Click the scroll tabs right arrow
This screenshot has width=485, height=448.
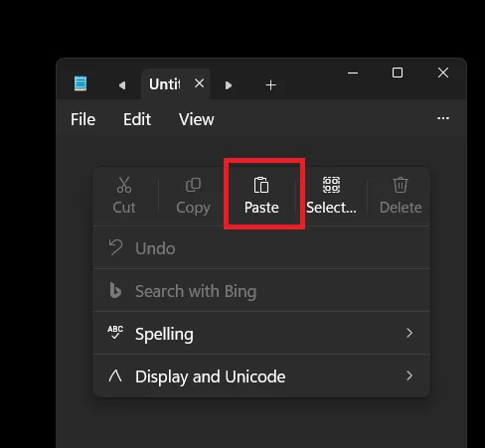[229, 85]
